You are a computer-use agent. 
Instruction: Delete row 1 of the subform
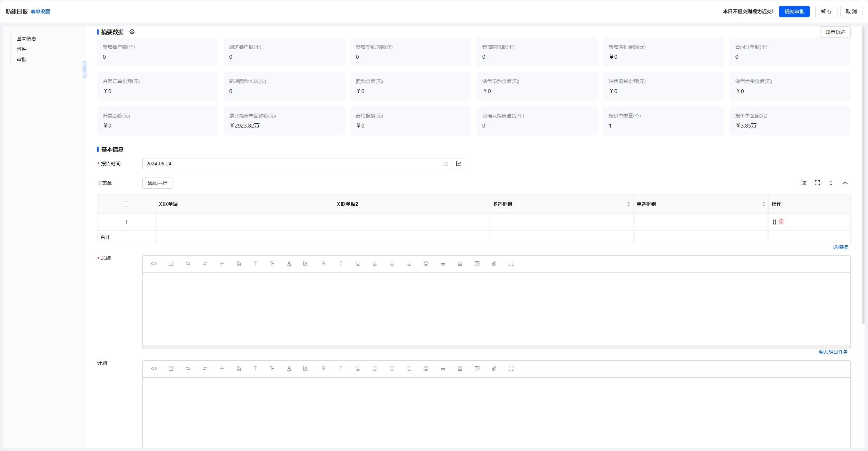click(x=782, y=222)
